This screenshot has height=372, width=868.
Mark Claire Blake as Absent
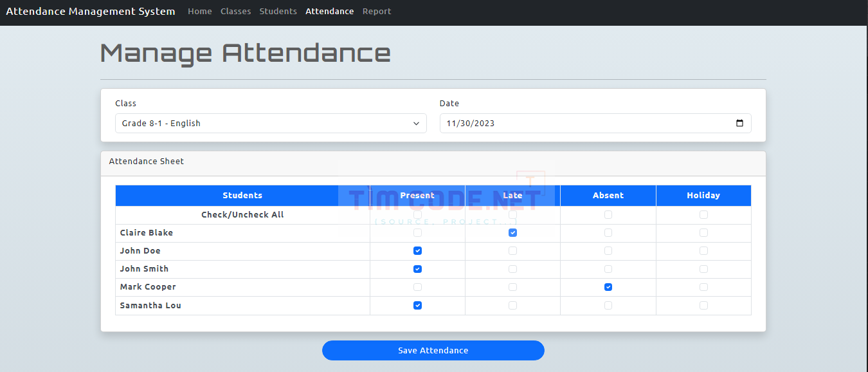tap(608, 233)
